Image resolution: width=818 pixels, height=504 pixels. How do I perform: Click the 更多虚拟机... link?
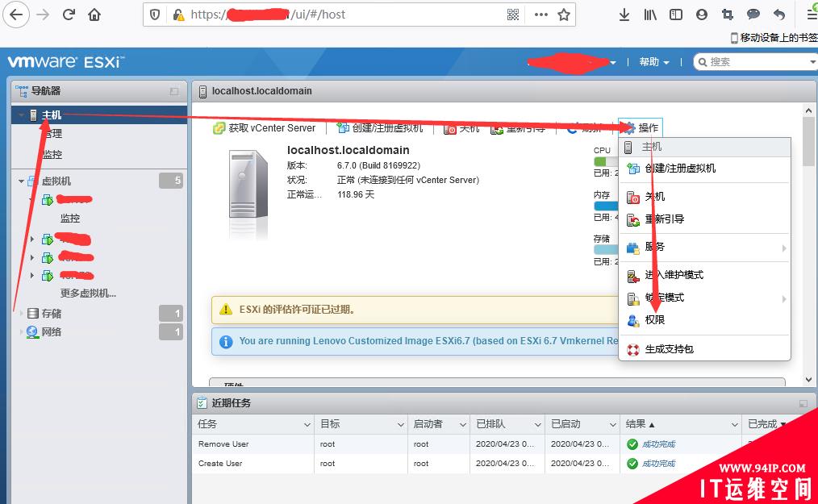pos(88,294)
